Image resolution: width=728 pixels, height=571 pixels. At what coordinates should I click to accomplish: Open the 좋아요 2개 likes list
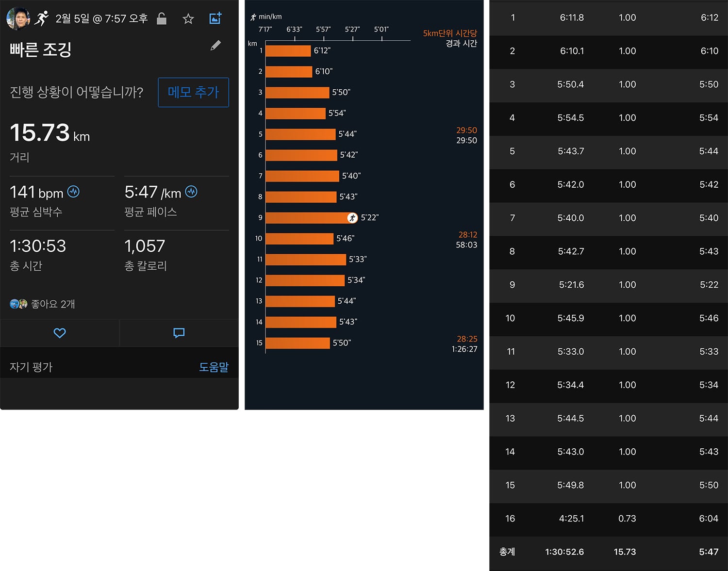tap(42, 304)
